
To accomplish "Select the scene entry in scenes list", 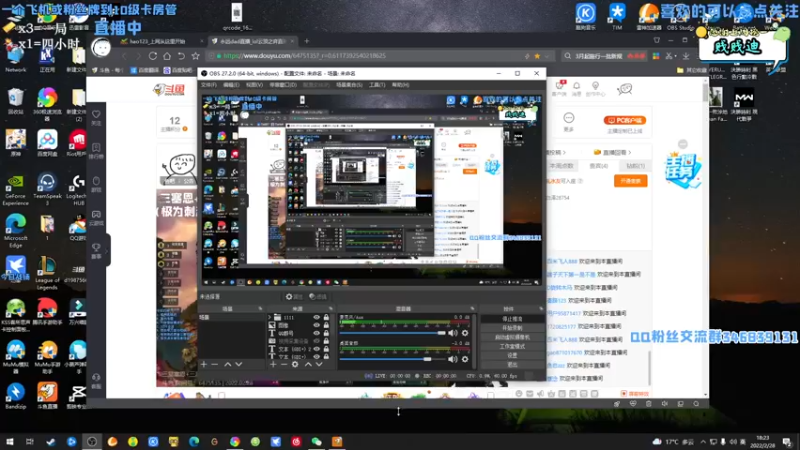I will 232,317.
